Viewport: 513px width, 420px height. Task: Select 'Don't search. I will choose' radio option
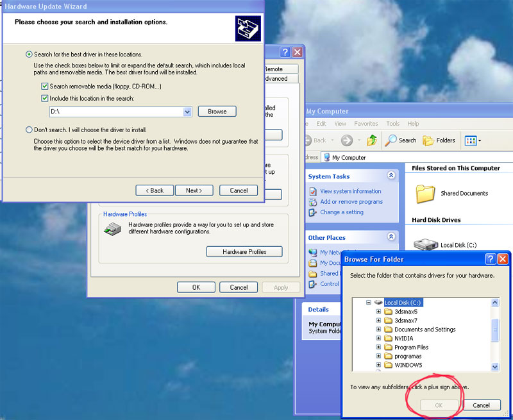[29, 130]
